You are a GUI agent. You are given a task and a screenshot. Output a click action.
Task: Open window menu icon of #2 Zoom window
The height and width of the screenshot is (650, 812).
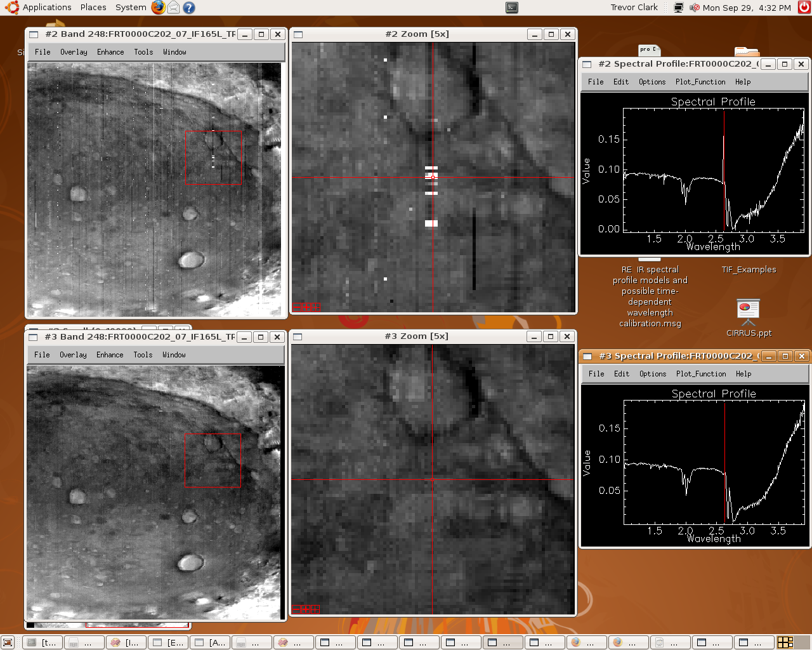(299, 34)
